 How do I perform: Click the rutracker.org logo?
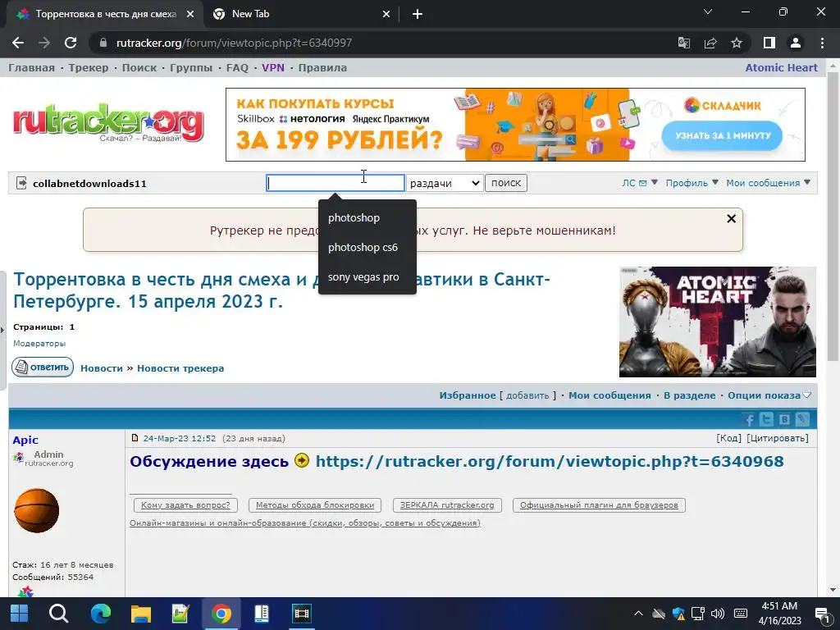click(x=109, y=123)
